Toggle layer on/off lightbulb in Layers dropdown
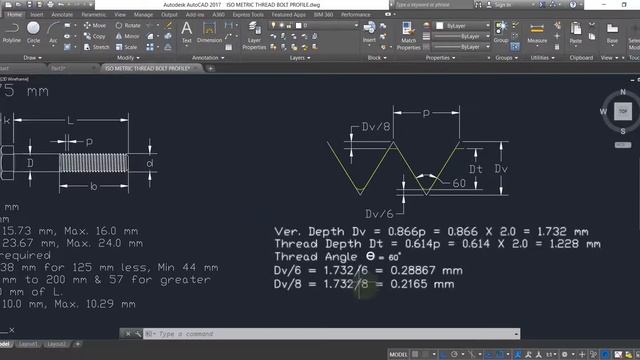The image size is (640, 360). tap(273, 25)
